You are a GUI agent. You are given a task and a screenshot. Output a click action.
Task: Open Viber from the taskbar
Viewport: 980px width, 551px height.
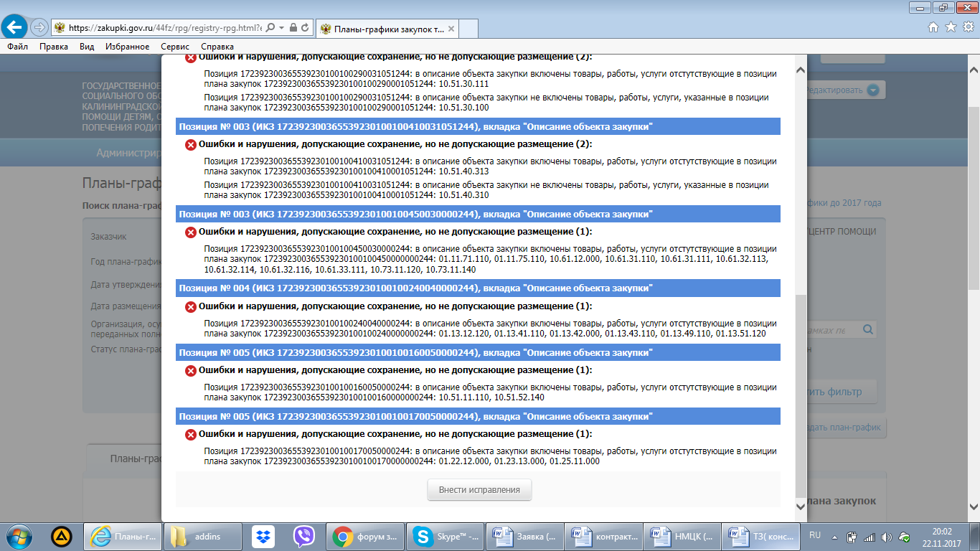(304, 536)
